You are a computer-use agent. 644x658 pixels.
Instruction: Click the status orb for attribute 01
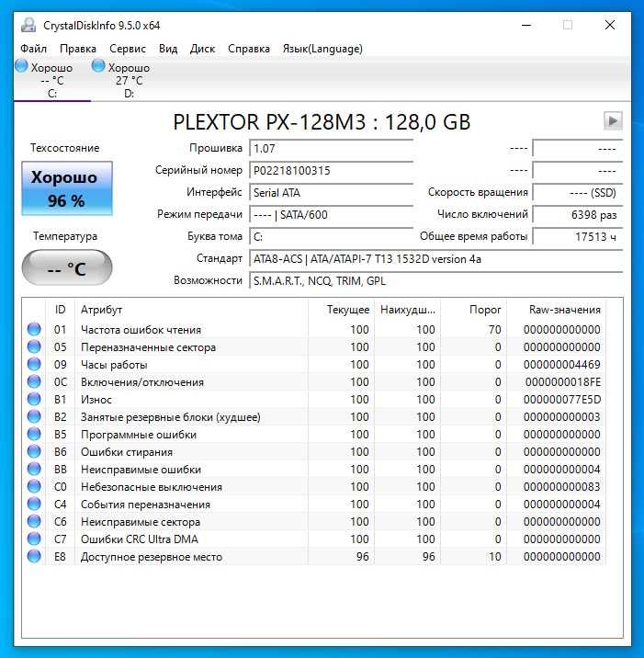(34, 329)
